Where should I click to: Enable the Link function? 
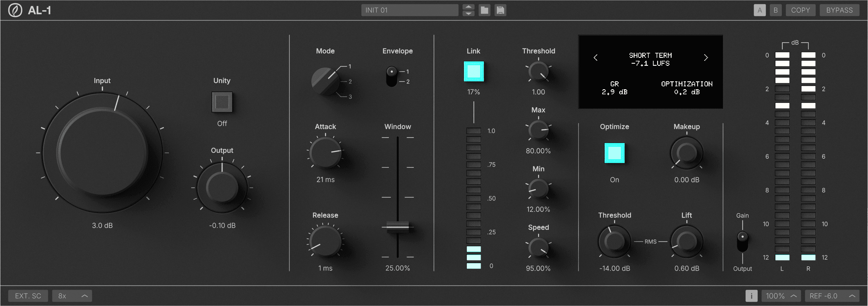click(x=473, y=72)
